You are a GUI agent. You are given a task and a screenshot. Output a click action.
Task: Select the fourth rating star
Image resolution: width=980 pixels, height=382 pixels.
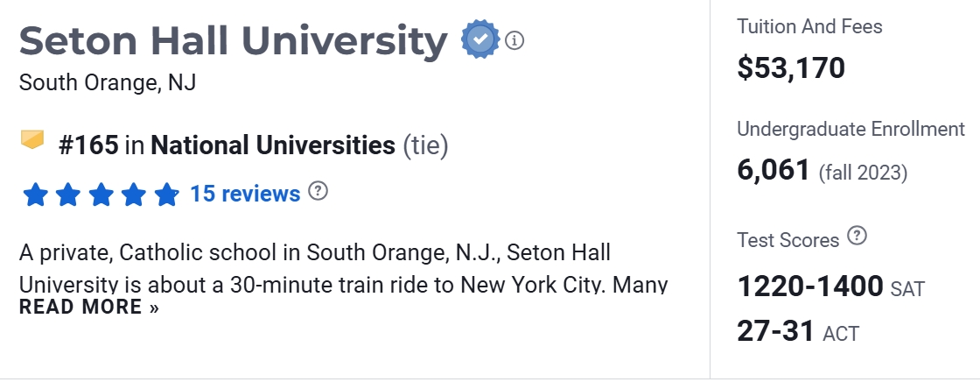coord(133,195)
